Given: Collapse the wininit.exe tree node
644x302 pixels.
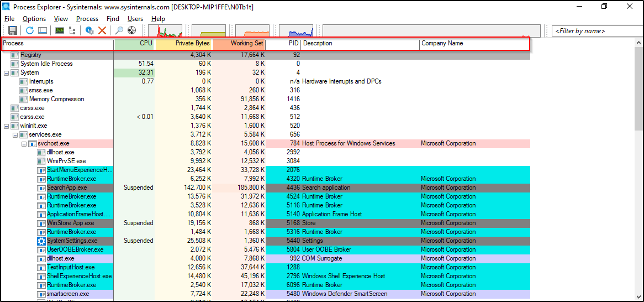Looking at the screenshot, I should pyautogui.click(x=6, y=126).
